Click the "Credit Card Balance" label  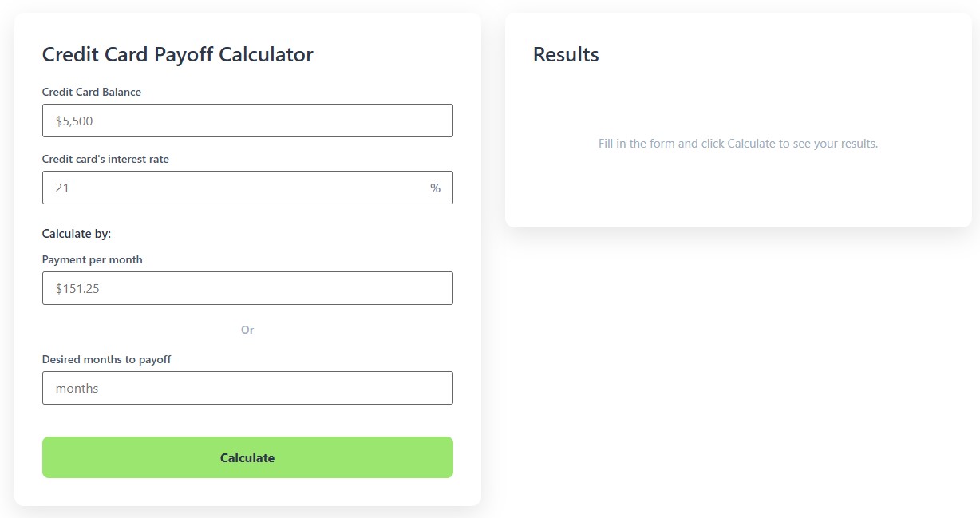(92, 92)
